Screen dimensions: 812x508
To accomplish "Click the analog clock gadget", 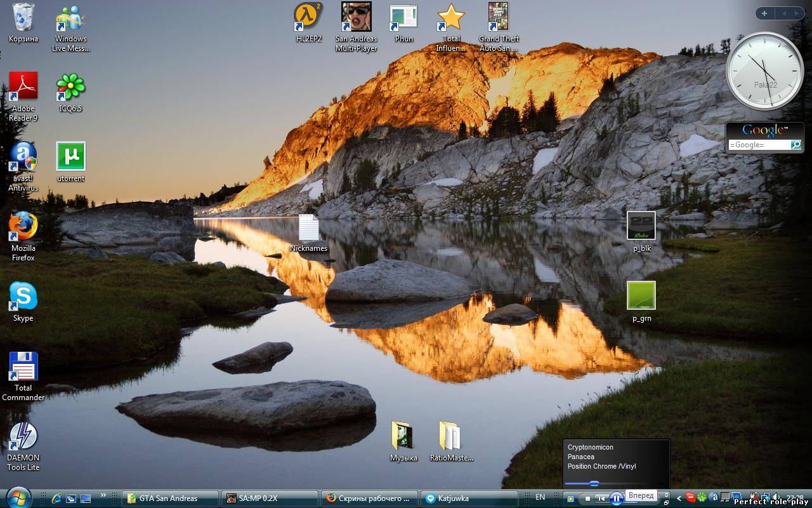I will [x=764, y=71].
